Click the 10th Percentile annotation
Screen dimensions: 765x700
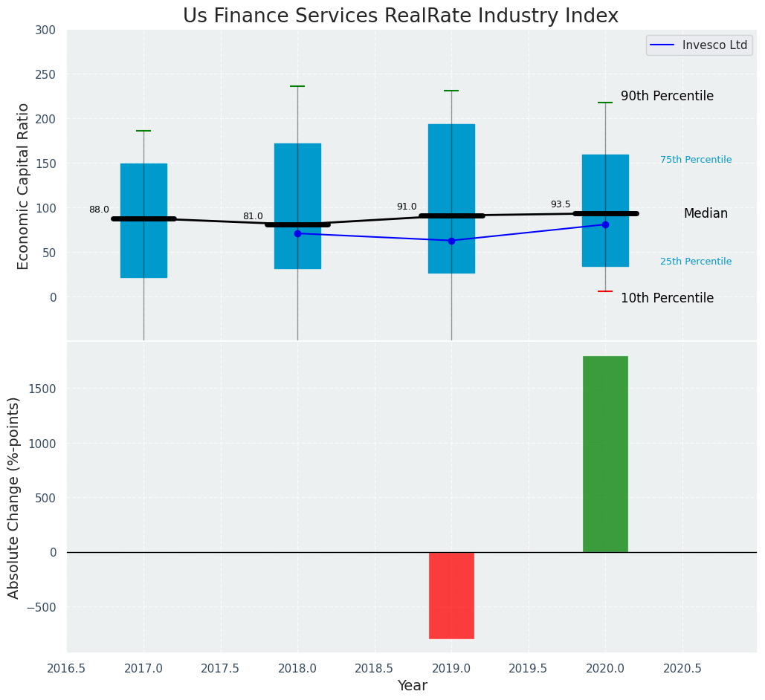click(x=667, y=299)
